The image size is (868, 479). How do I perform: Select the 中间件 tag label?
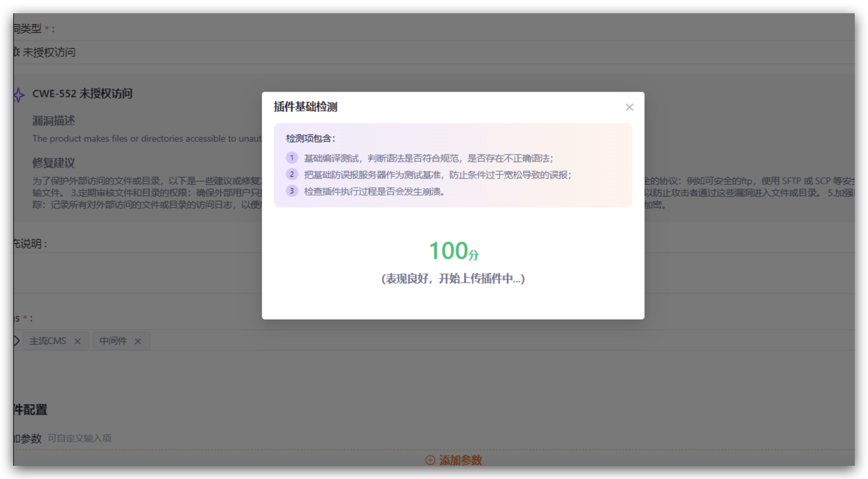[x=113, y=341]
